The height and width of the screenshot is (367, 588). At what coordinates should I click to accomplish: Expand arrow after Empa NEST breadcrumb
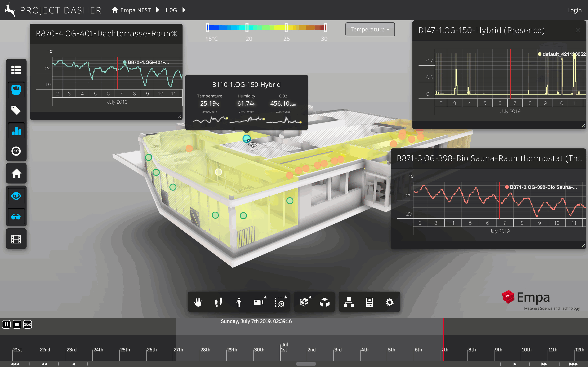[158, 10]
